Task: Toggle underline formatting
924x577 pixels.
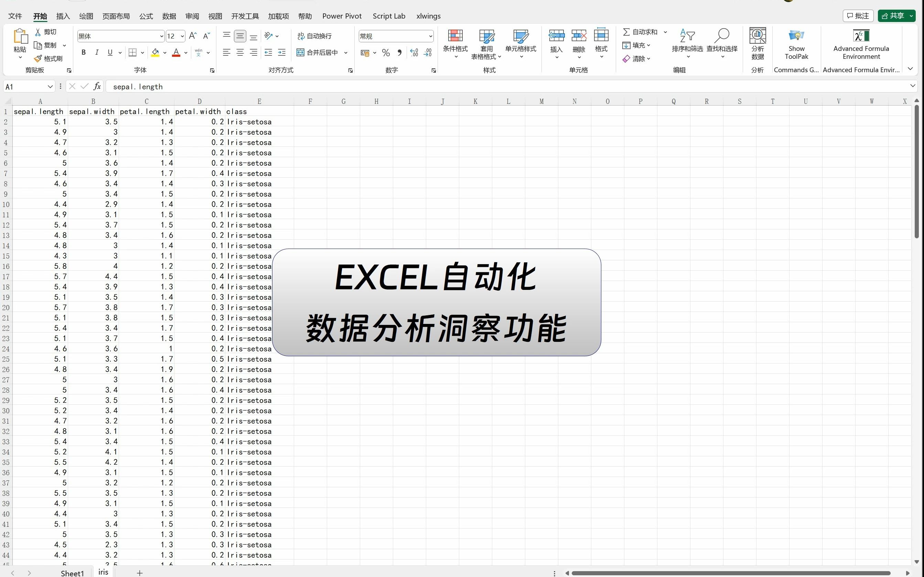Action: pos(110,52)
